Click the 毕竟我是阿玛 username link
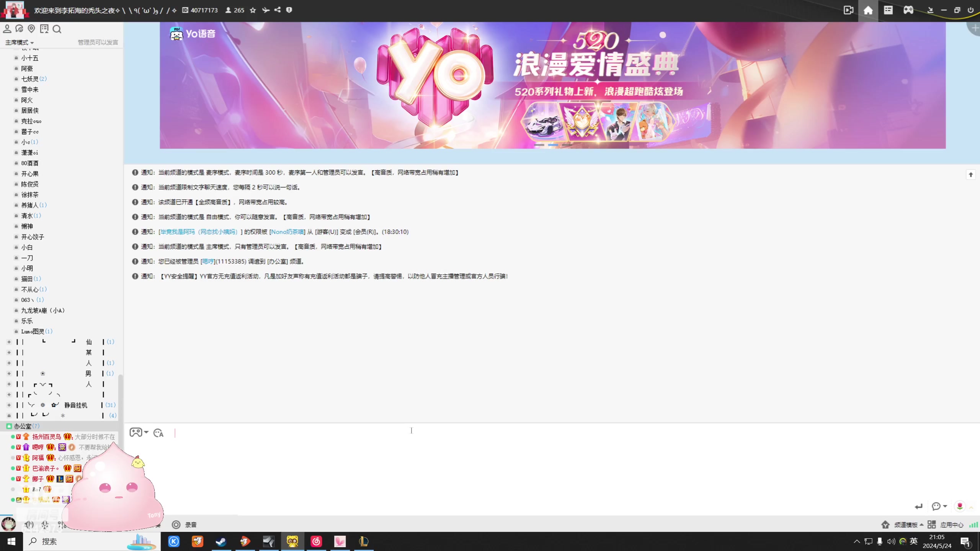 [199, 232]
